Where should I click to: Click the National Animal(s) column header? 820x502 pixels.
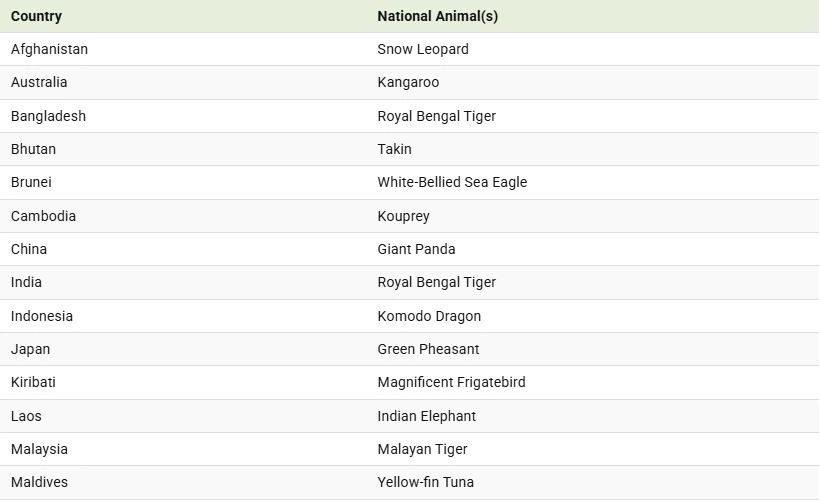pos(437,16)
